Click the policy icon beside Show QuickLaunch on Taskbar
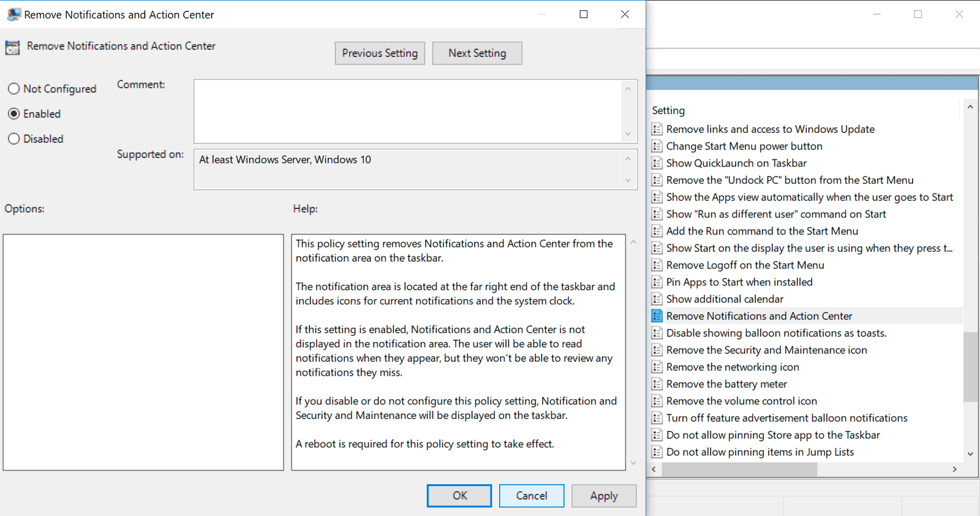The image size is (980, 516). [x=657, y=163]
